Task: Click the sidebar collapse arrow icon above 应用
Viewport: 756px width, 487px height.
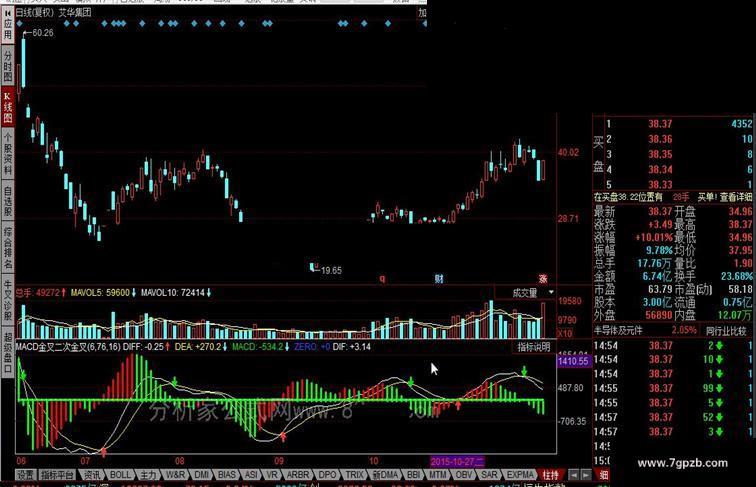Action: 8,13
